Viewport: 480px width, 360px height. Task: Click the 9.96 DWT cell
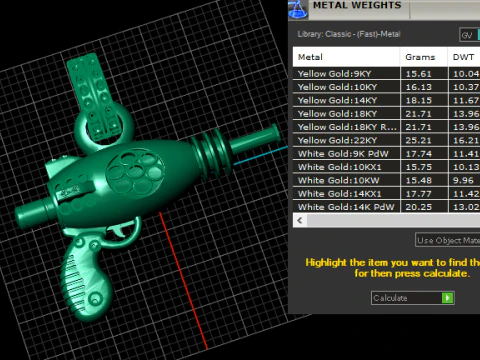coord(464,180)
